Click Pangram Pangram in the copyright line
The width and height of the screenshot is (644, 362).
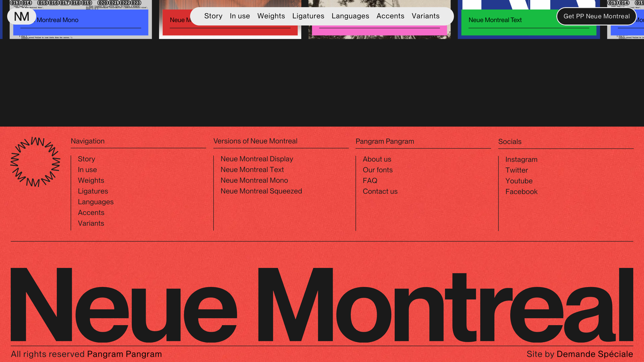[x=125, y=354]
